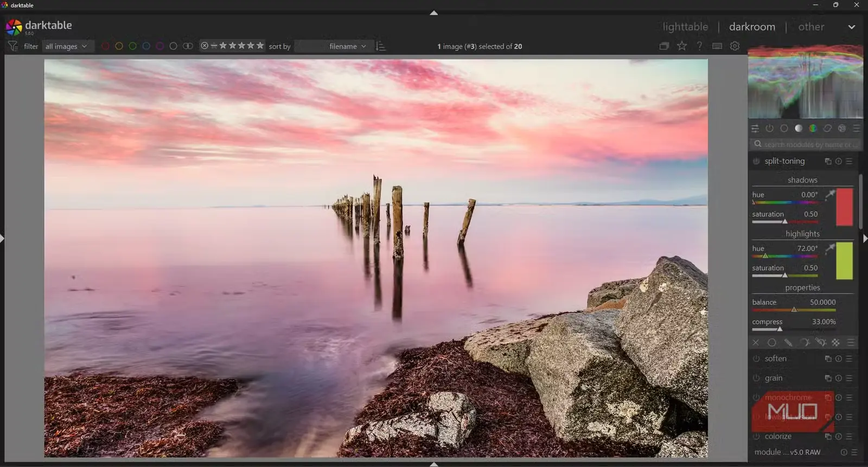The height and width of the screenshot is (467, 868).
Task: Collapse the split-toning module header
Action: point(784,161)
